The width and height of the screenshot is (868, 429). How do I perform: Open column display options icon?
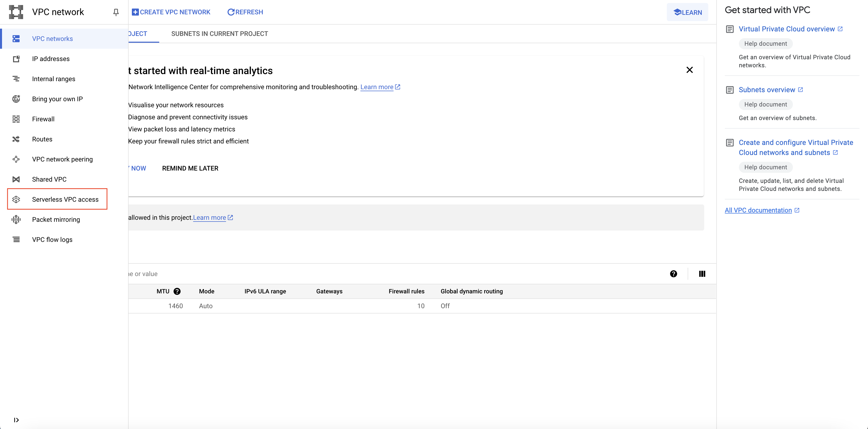pyautogui.click(x=702, y=274)
